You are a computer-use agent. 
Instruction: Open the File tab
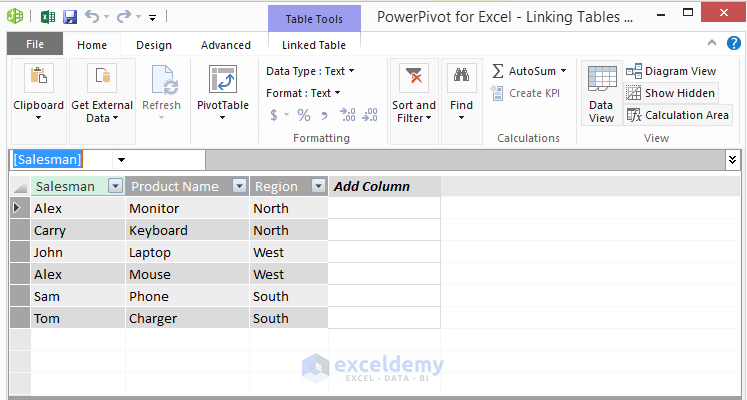(x=35, y=44)
